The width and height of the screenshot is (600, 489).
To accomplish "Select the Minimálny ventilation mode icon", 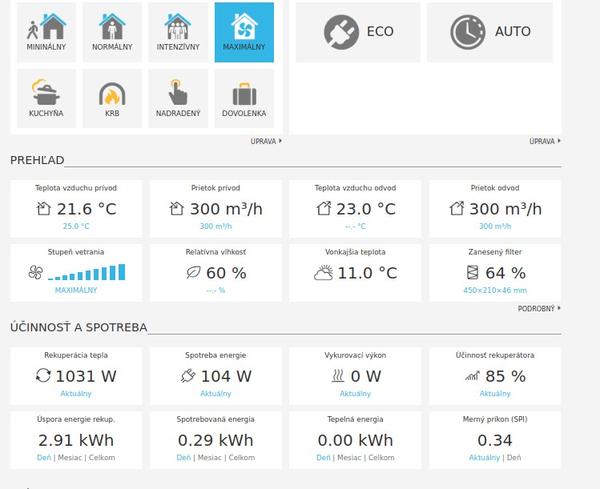I will (47, 31).
